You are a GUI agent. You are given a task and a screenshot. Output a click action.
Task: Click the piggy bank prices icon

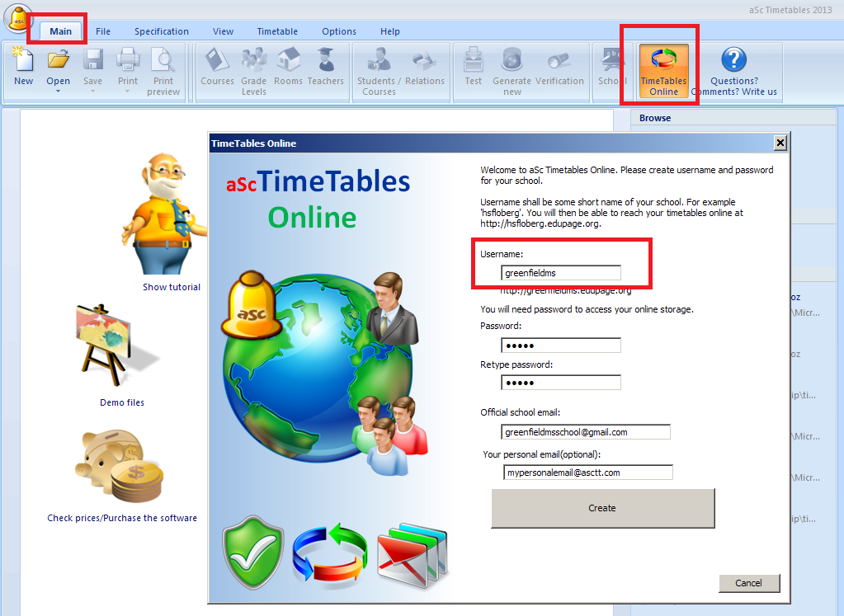point(120,465)
